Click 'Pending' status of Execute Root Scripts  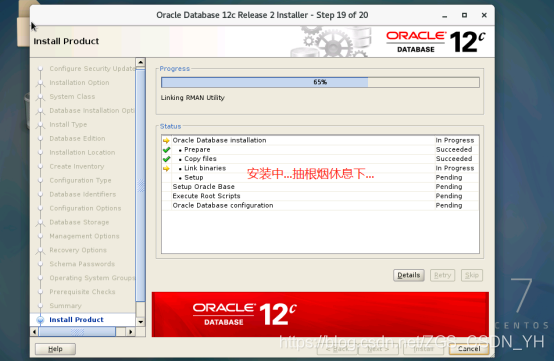click(x=449, y=196)
